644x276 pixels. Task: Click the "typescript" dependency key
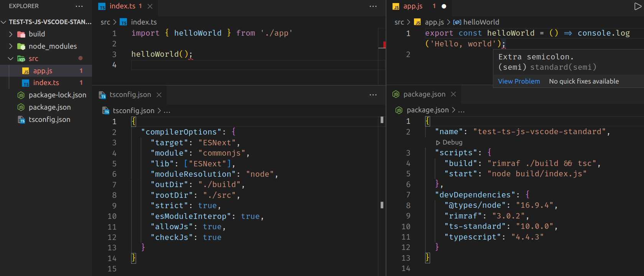coord(473,237)
